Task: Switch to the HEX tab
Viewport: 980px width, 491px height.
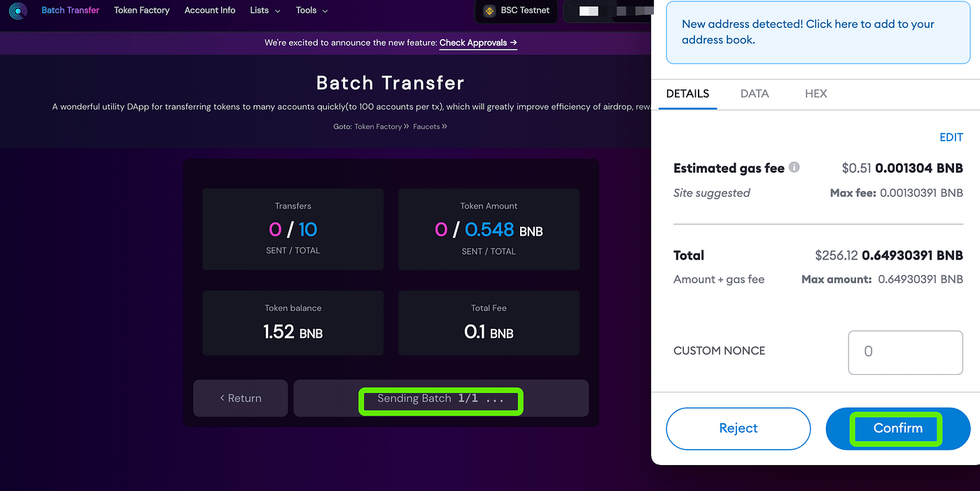Action: [816, 94]
